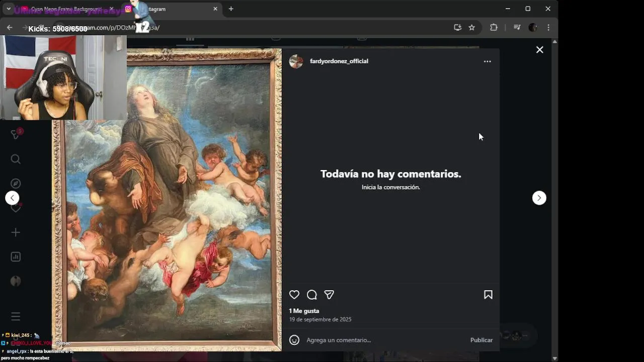Share the post with paper plane icon
Image resolution: width=644 pixels, height=362 pixels.
[x=329, y=295]
